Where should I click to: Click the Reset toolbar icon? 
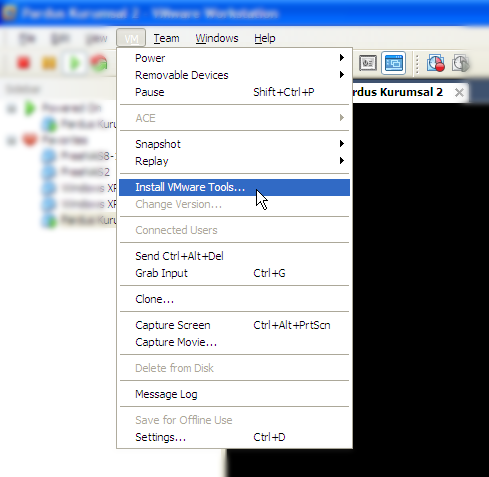coord(99,63)
